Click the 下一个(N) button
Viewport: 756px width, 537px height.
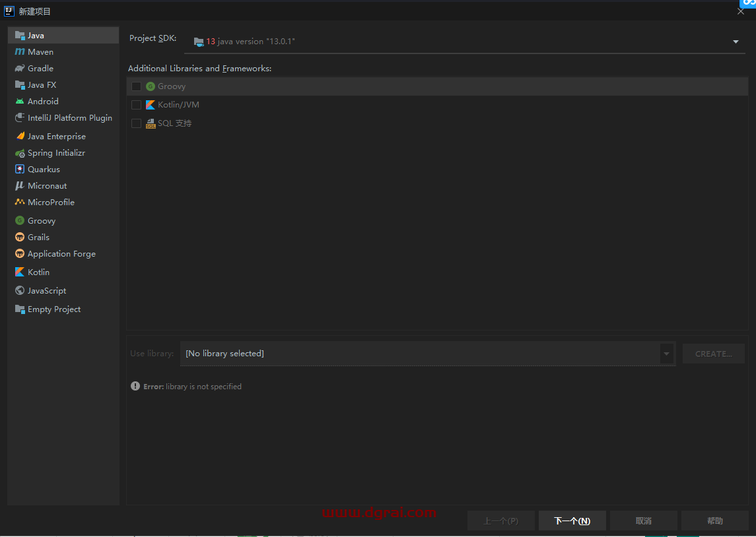[572, 520]
